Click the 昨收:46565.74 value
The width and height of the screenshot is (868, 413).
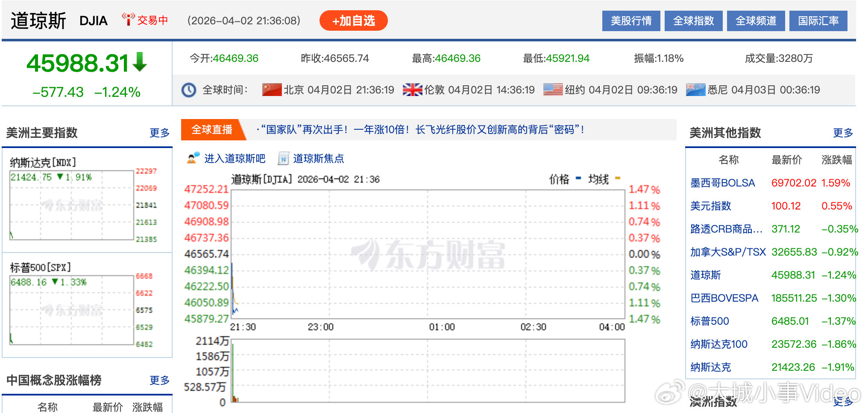coord(335,58)
